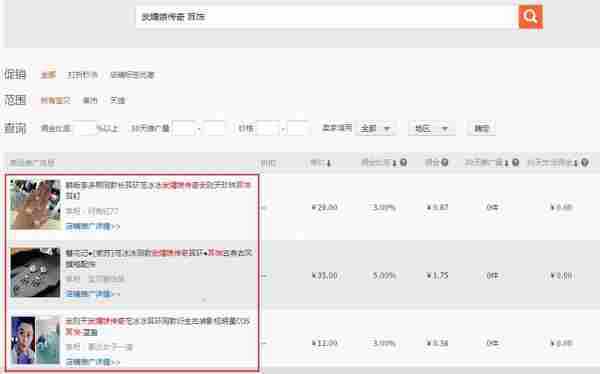This screenshot has width=600, height=374.
Task: Click the orange search magnifier button
Action: click(530, 16)
